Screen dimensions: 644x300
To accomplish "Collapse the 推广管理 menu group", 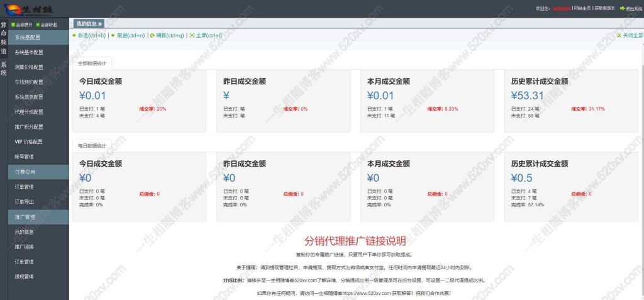I will coord(38,216).
